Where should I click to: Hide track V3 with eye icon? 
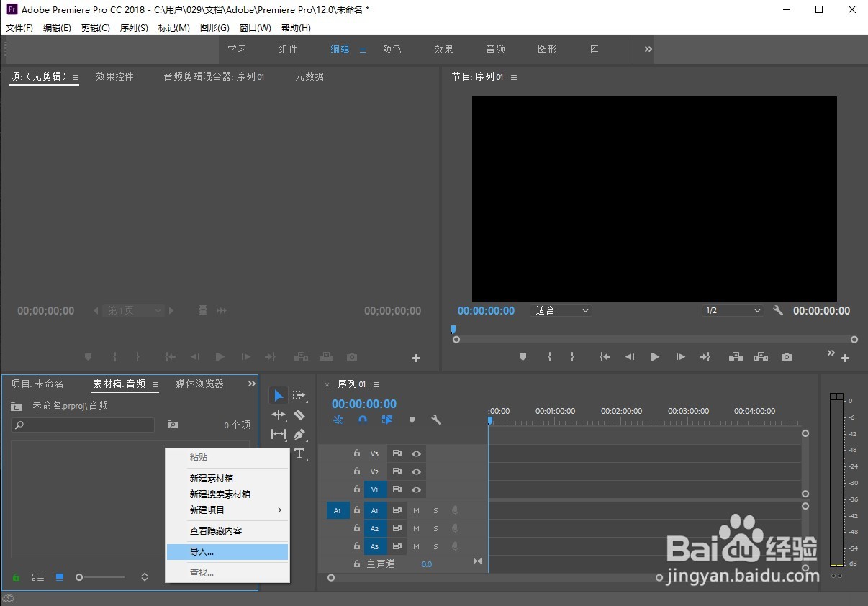point(416,453)
